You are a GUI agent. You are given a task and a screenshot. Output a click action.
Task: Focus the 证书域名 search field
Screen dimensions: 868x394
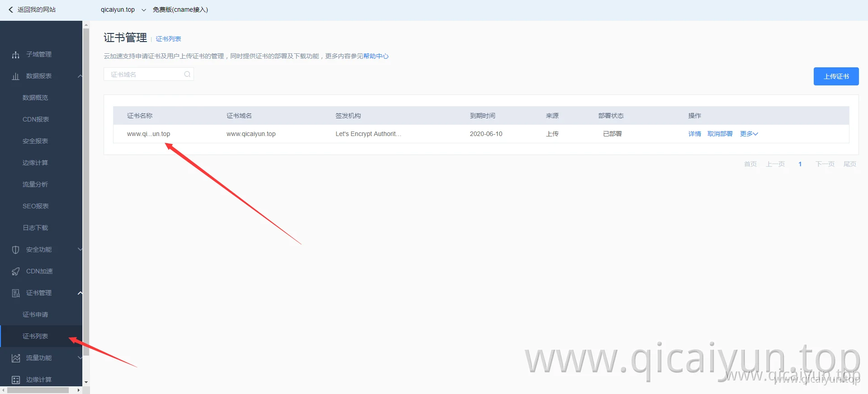point(149,75)
